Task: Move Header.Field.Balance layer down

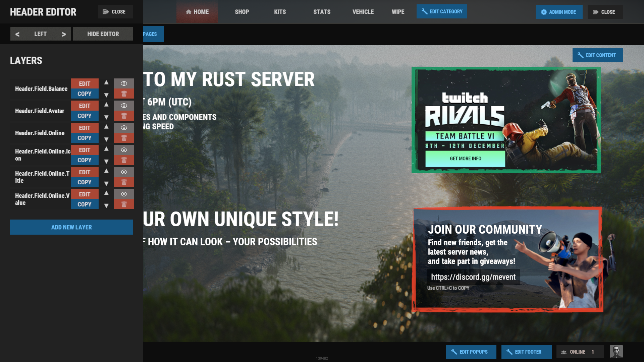Action: pos(106,95)
